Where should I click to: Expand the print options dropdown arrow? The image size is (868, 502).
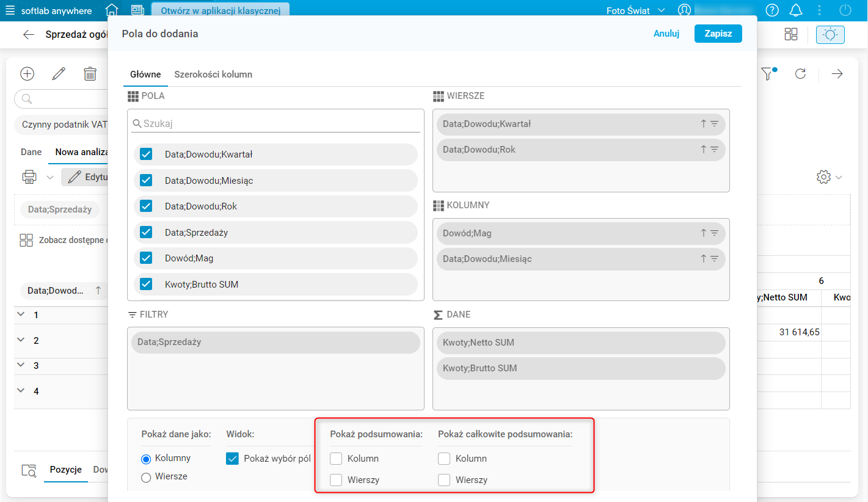pyautogui.click(x=50, y=178)
